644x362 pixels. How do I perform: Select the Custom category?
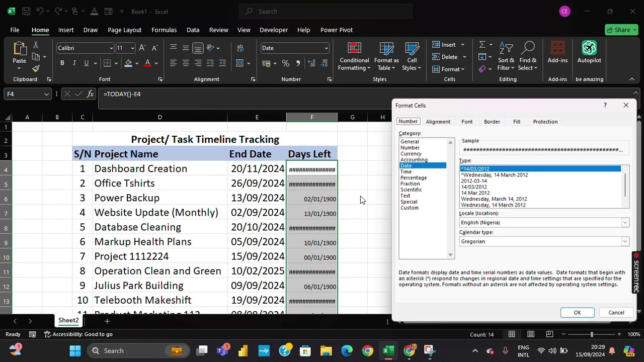(x=410, y=208)
